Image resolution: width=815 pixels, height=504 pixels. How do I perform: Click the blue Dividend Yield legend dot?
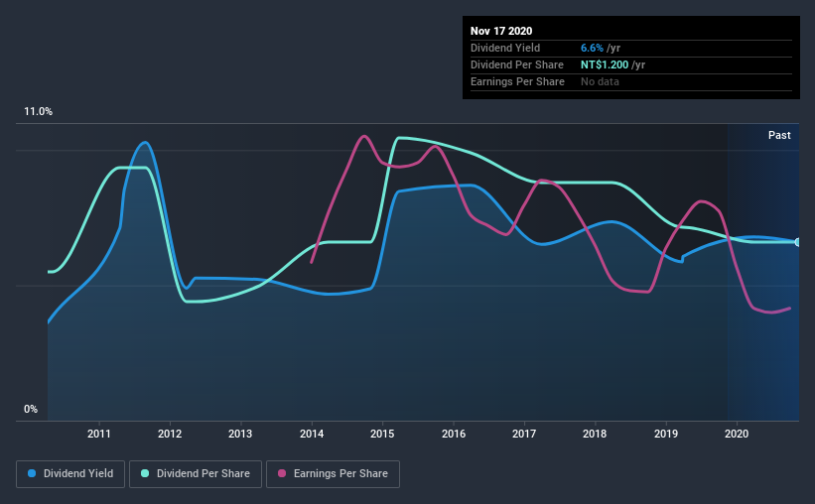(32, 473)
